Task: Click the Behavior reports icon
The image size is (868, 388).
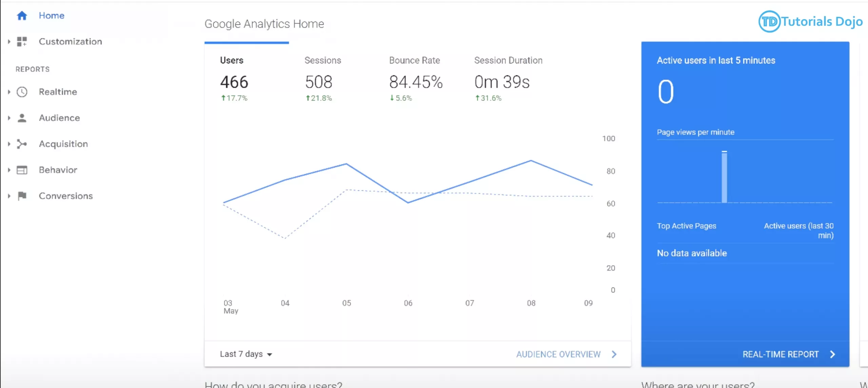Action: pos(22,170)
